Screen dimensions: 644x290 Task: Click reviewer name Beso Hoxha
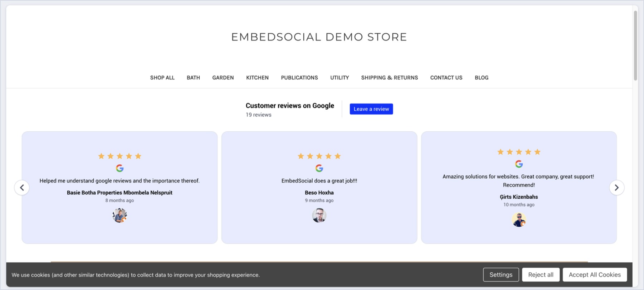pos(319,193)
